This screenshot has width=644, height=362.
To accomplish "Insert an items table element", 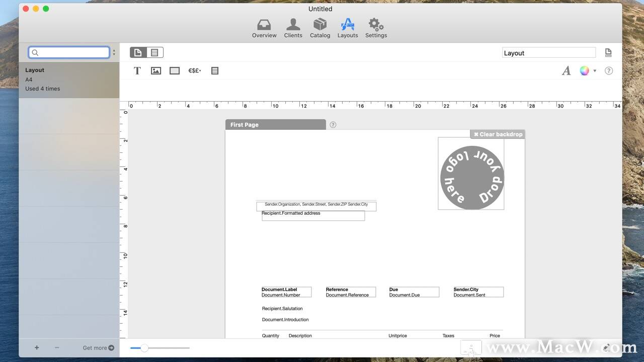I will [x=215, y=71].
